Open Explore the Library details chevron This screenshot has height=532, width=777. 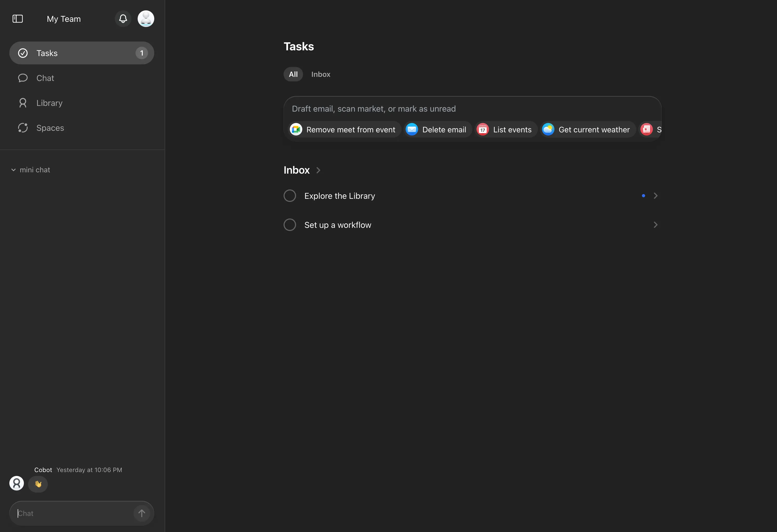click(x=655, y=196)
